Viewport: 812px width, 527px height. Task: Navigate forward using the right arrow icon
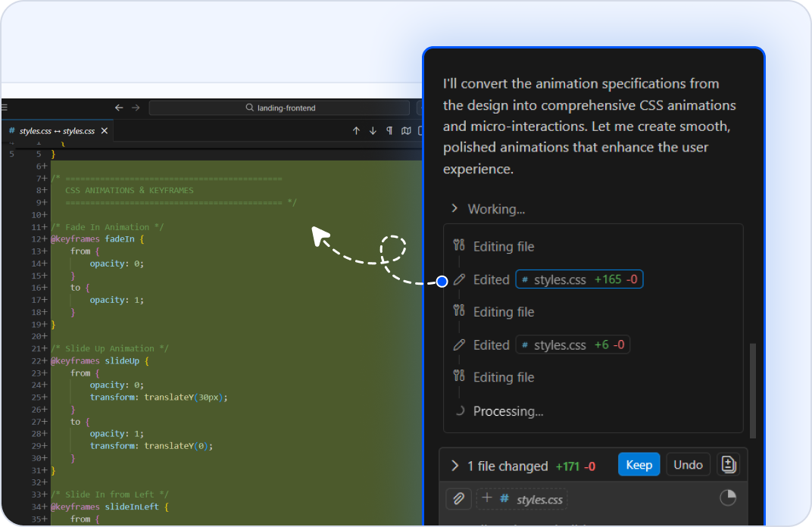pos(136,108)
